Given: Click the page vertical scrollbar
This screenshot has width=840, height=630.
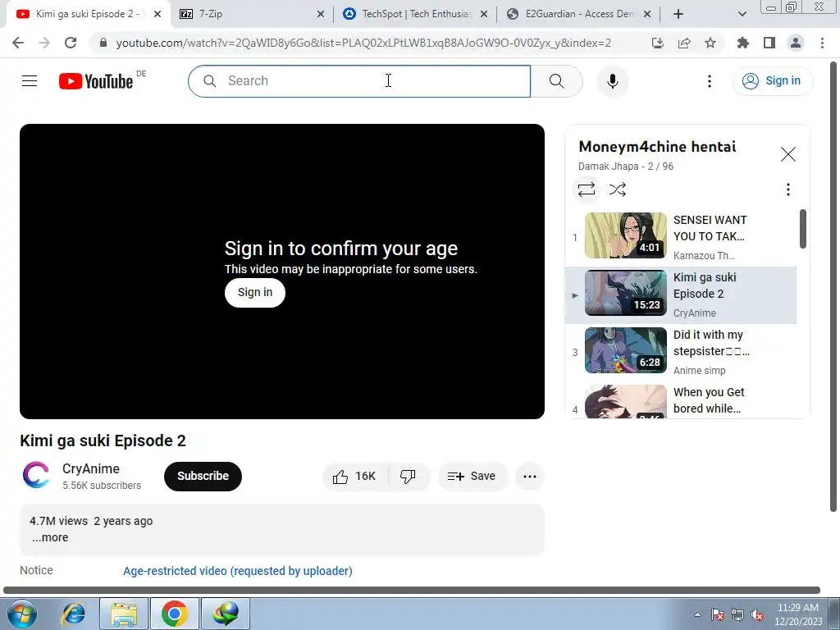Looking at the screenshot, I should click(x=834, y=286).
